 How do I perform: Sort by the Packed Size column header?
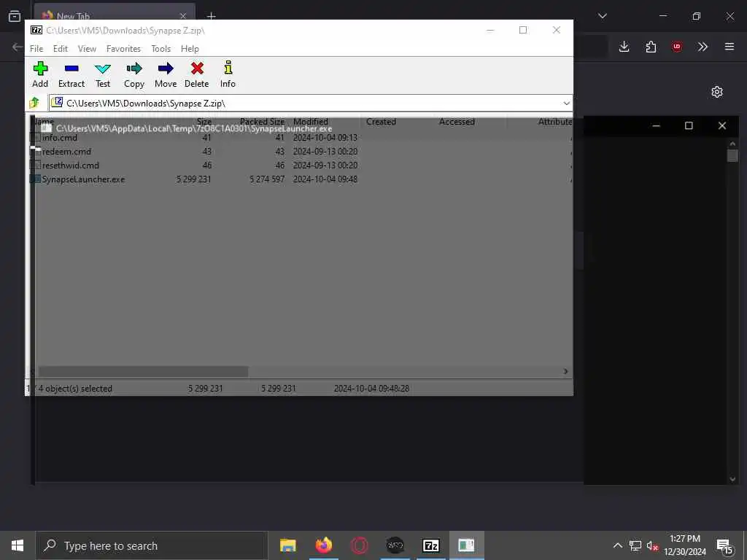(262, 122)
